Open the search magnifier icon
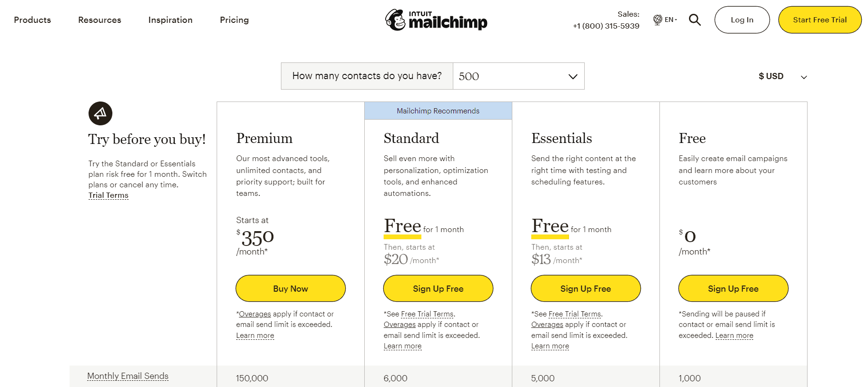The height and width of the screenshot is (387, 868). pyautogui.click(x=695, y=20)
